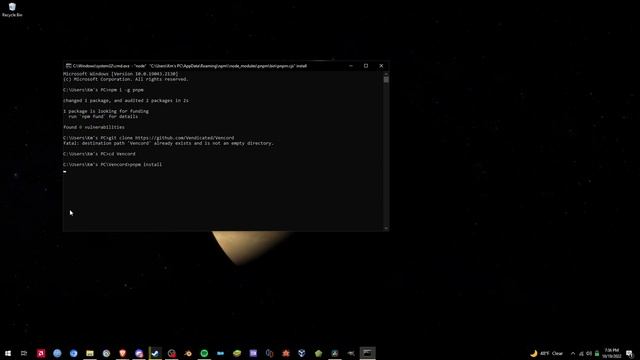Open Task View from the taskbar
The image size is (640, 360).
[x=24, y=353]
